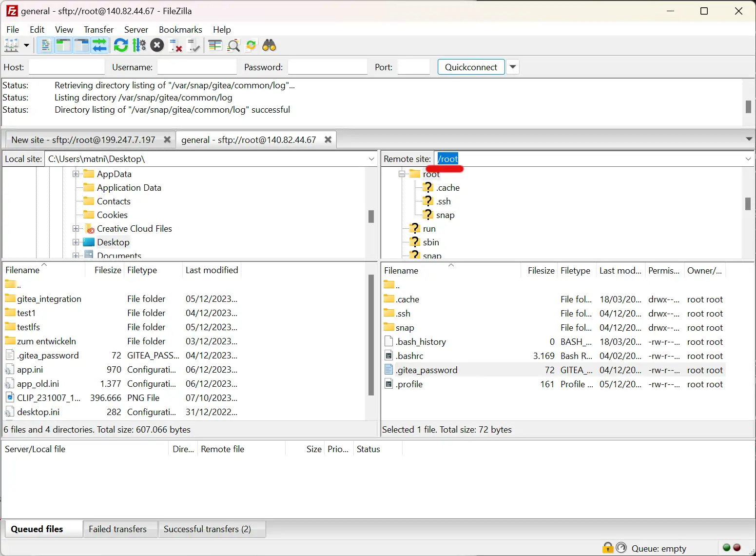Cancel the current server operation

[157, 45]
